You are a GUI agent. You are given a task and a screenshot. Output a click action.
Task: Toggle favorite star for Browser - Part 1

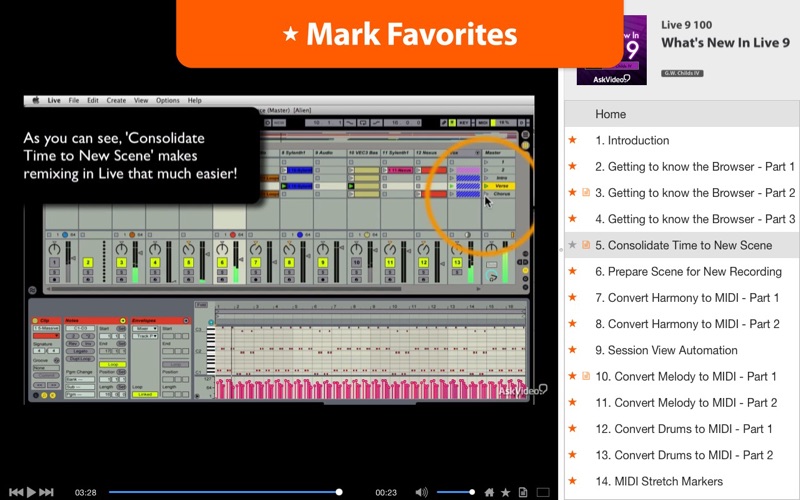(x=573, y=166)
